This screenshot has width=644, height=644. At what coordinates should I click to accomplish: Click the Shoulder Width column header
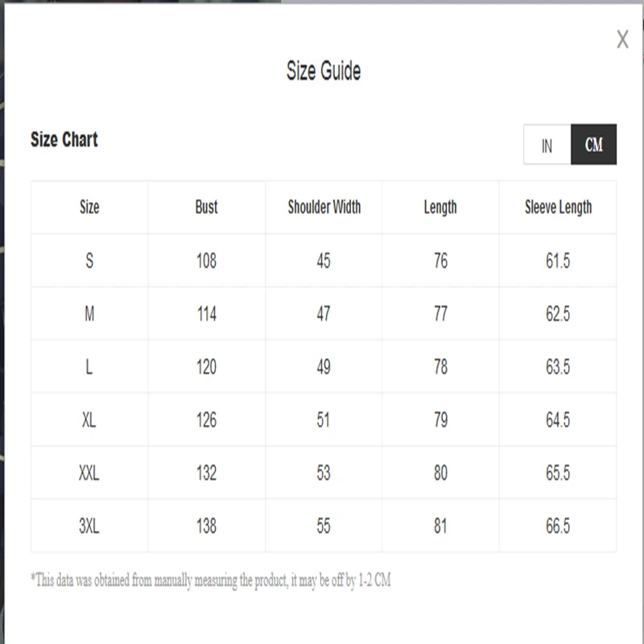click(324, 207)
